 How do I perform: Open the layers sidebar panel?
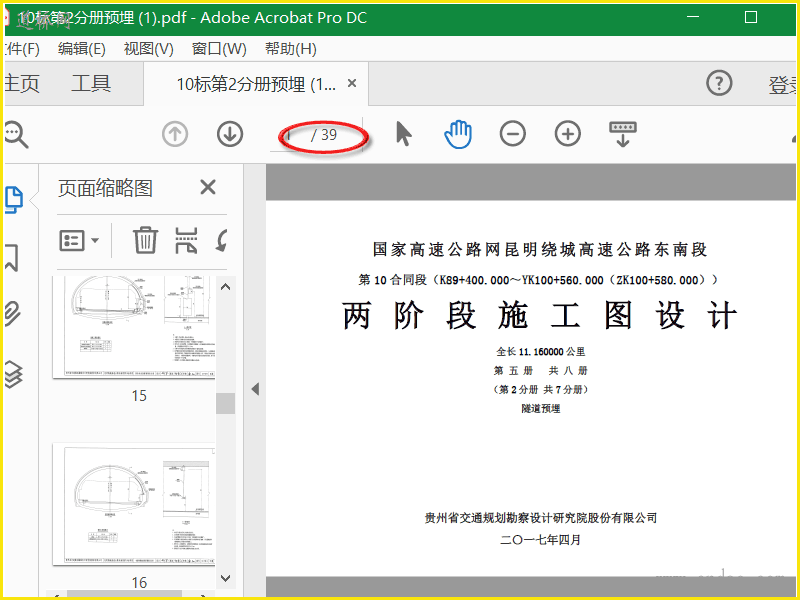click(13, 374)
